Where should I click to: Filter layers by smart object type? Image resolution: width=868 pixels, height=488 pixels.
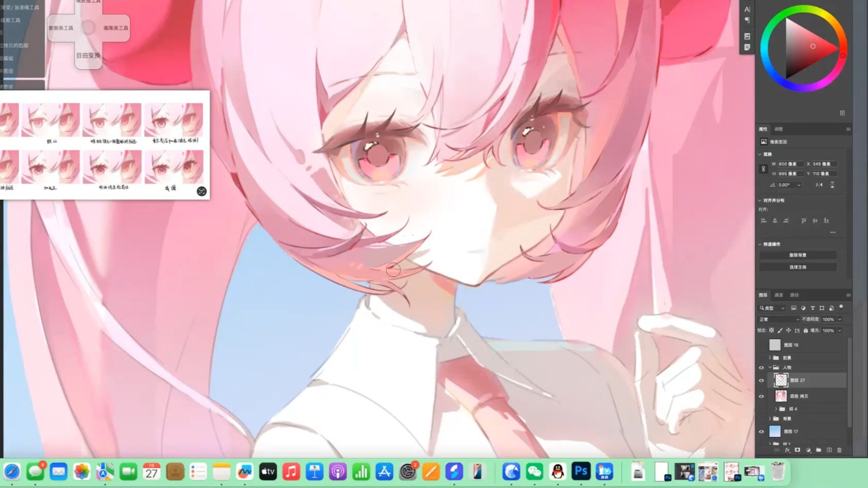(x=831, y=308)
